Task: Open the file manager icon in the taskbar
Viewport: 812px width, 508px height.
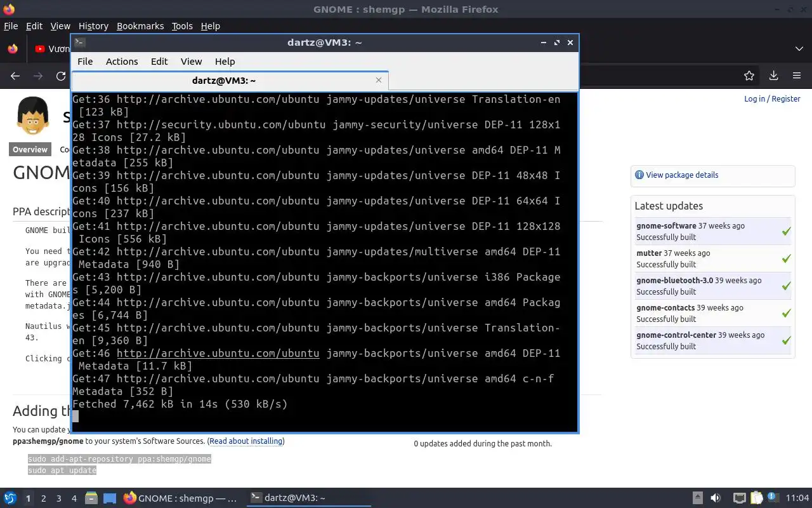Action: [91, 498]
